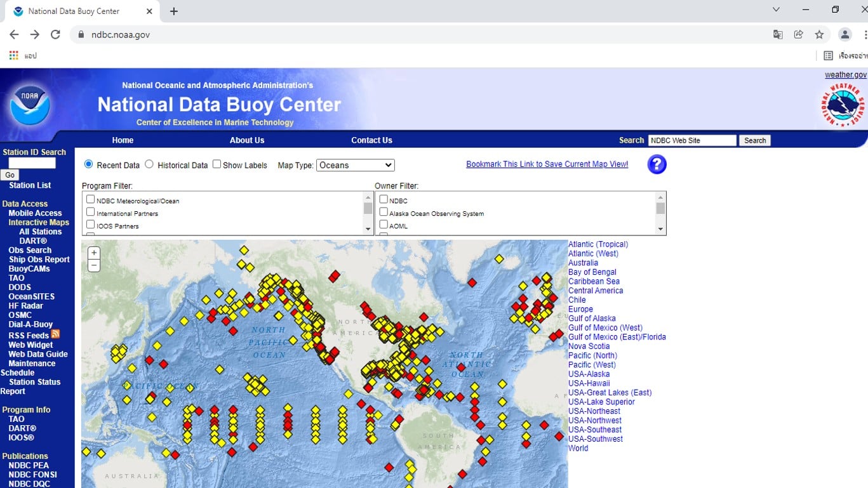
Task: Open the About Us menu item
Action: (x=247, y=140)
